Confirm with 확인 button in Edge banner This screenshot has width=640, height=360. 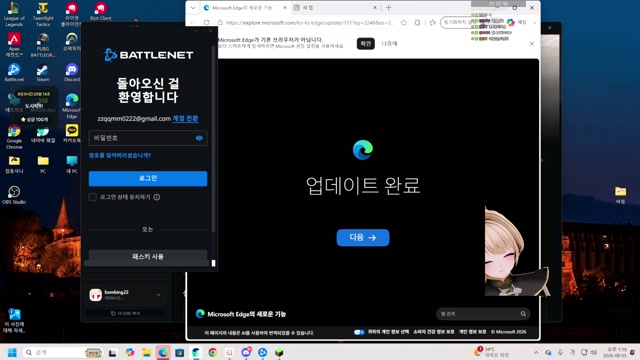(366, 44)
